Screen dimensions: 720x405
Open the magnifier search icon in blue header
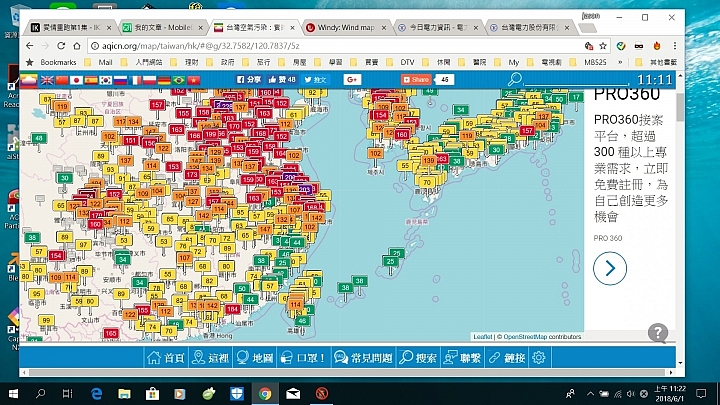coord(515,79)
